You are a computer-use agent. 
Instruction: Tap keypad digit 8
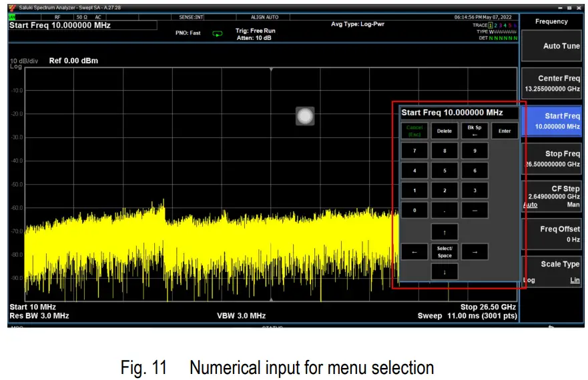coord(445,151)
